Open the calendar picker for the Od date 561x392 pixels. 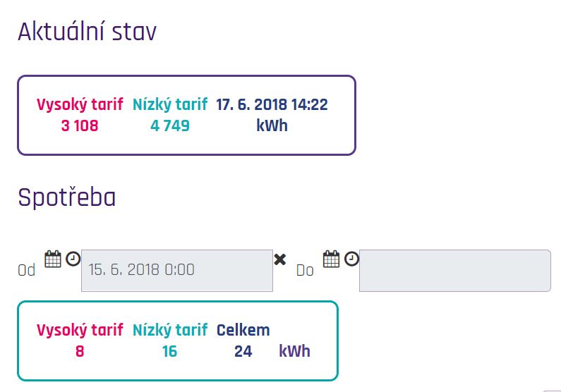(x=53, y=259)
